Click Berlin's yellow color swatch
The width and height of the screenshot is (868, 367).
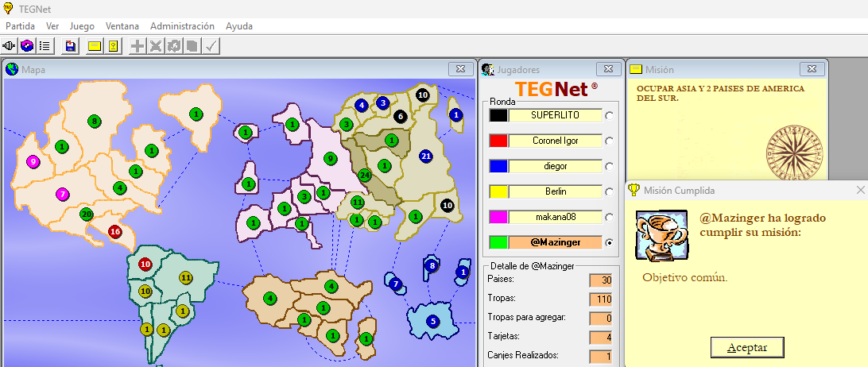[498, 191]
